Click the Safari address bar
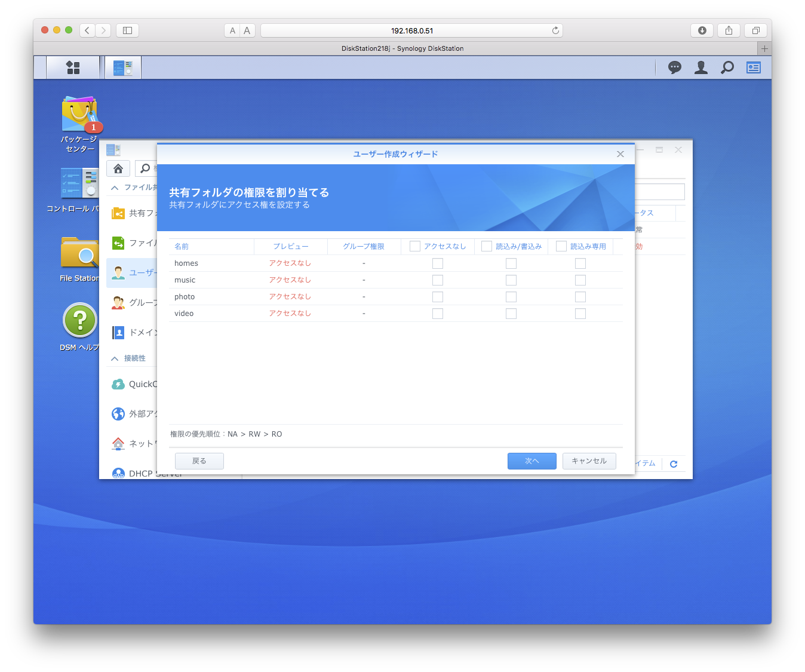 [x=411, y=30]
